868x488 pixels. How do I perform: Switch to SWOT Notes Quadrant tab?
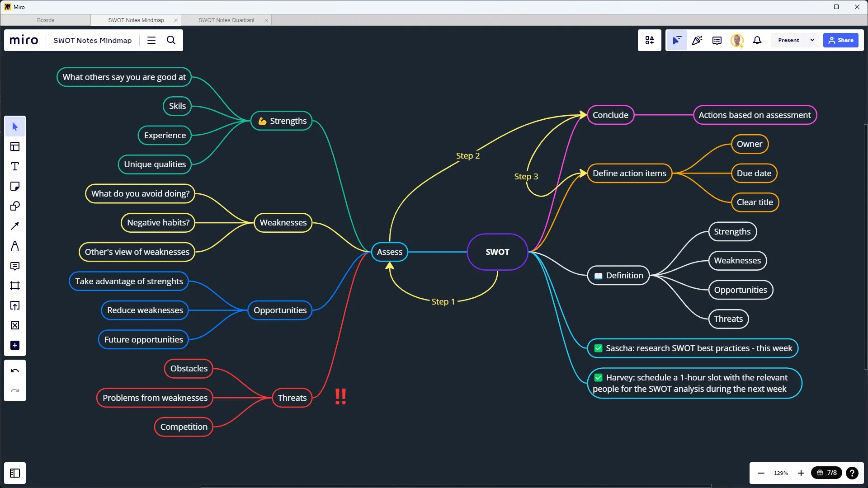[x=226, y=20]
